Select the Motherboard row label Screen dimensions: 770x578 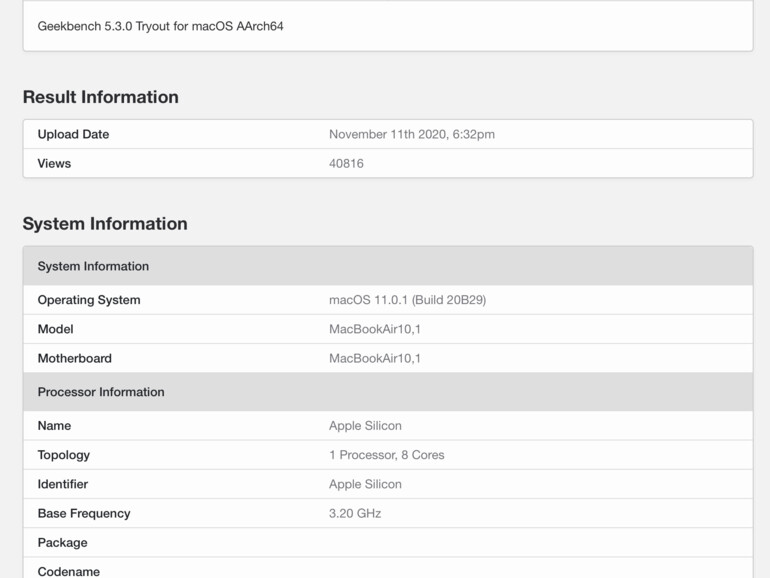coord(74,358)
